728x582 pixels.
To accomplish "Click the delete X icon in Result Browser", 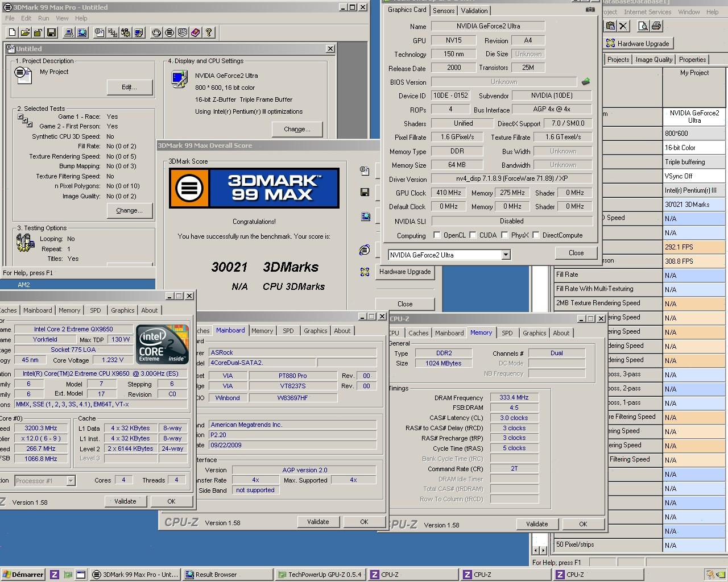I will pyautogui.click(x=623, y=26).
